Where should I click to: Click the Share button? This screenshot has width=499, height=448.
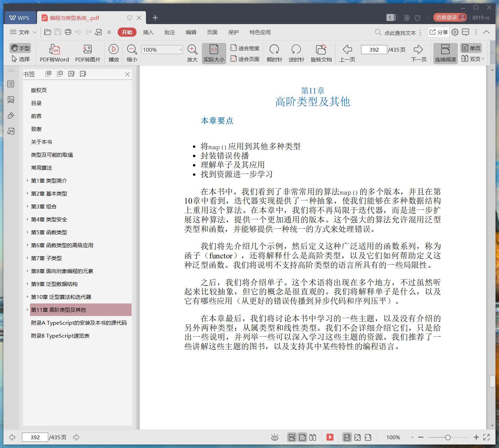[439, 32]
